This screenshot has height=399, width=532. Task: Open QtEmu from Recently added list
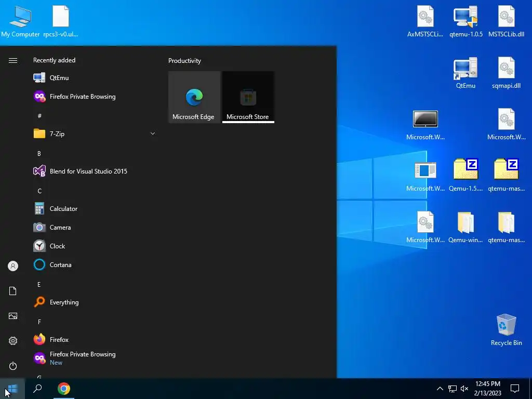[95, 78]
